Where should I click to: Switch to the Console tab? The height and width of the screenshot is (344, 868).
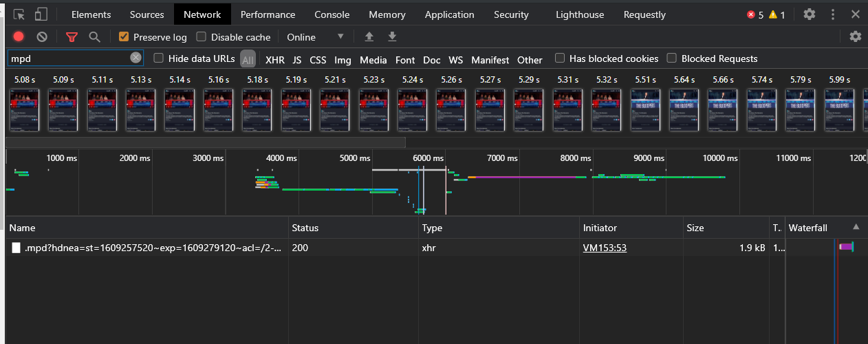pyautogui.click(x=332, y=14)
